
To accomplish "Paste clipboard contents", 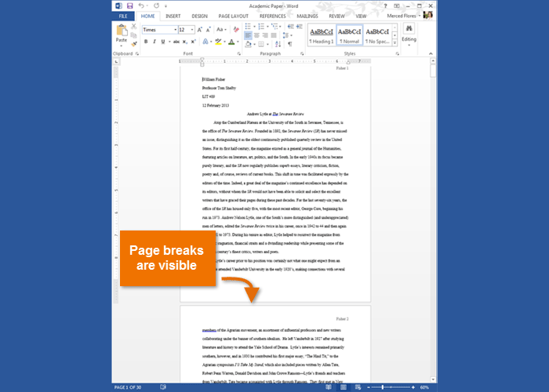I will coord(122,34).
